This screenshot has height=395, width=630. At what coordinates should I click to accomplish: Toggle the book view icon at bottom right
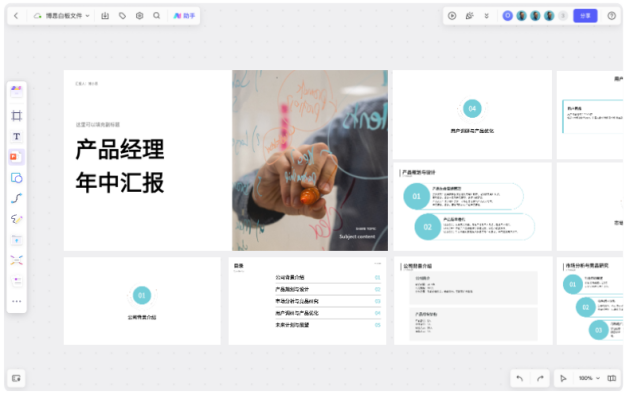612,378
